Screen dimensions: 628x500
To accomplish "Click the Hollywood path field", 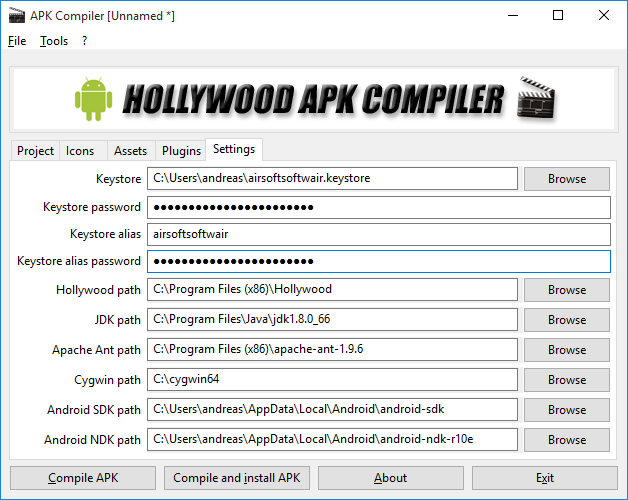I will click(332, 289).
